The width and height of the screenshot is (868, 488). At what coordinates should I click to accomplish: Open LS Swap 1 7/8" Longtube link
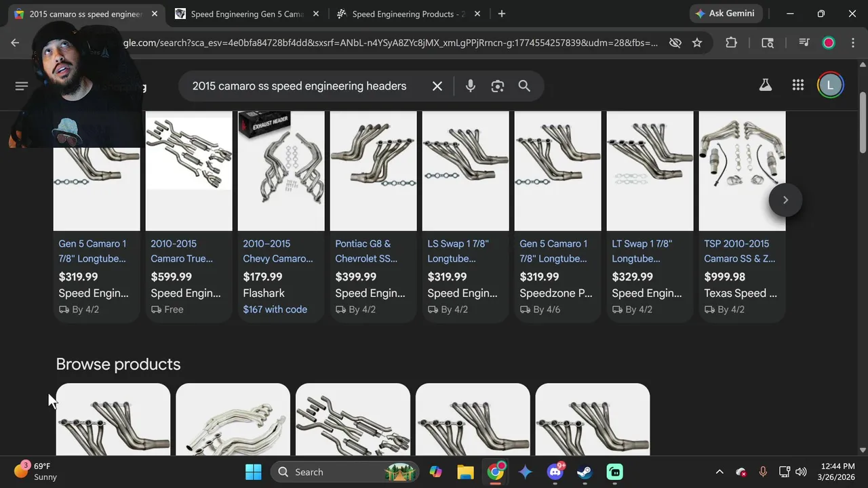tap(458, 251)
